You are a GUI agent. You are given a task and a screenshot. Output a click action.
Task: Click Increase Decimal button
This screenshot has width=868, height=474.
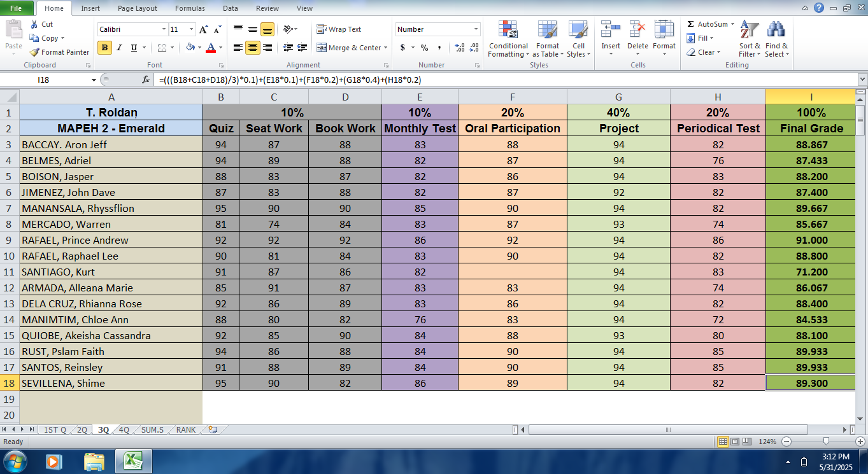coord(460,48)
